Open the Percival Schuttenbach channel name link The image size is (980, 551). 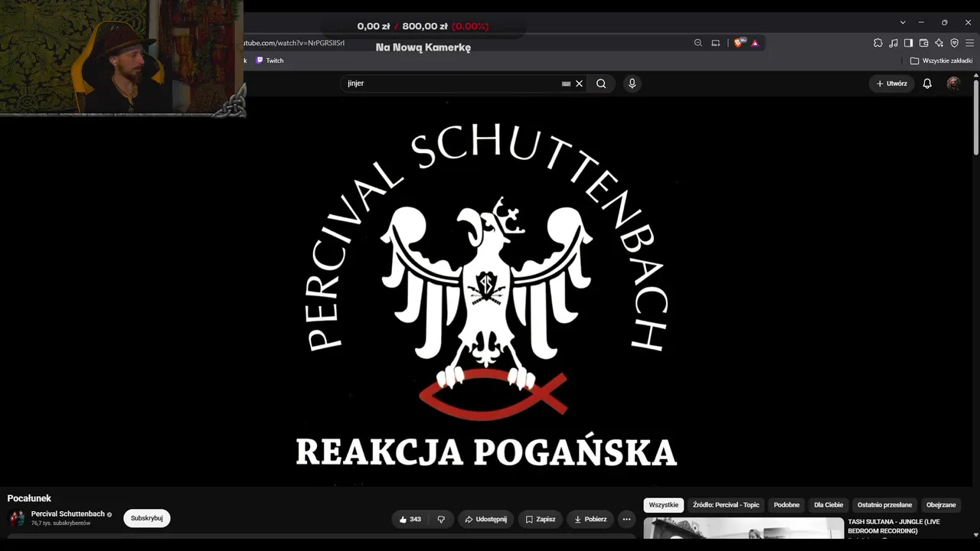point(68,514)
